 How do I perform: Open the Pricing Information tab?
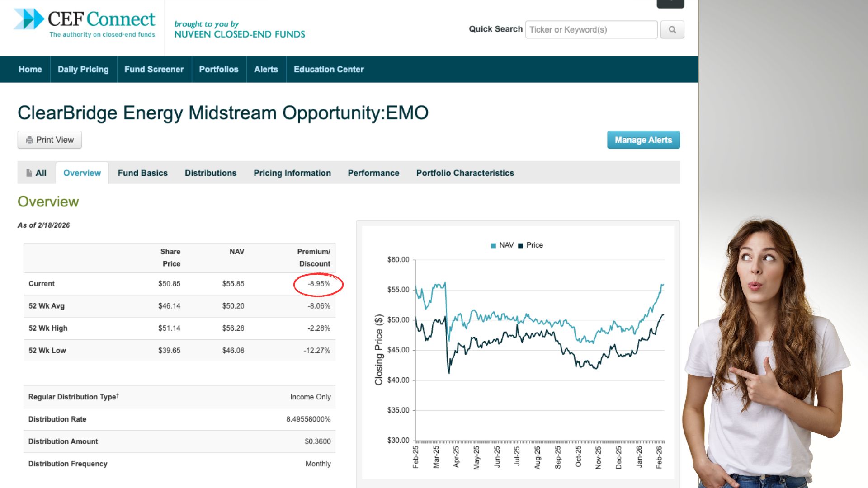[x=292, y=173]
